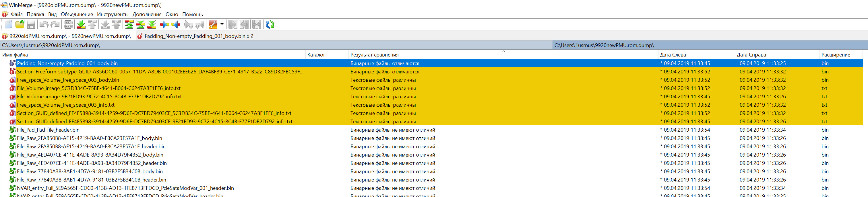Click the Дата Слева column header
Viewport: 868px width, 197px height.
[x=673, y=54]
